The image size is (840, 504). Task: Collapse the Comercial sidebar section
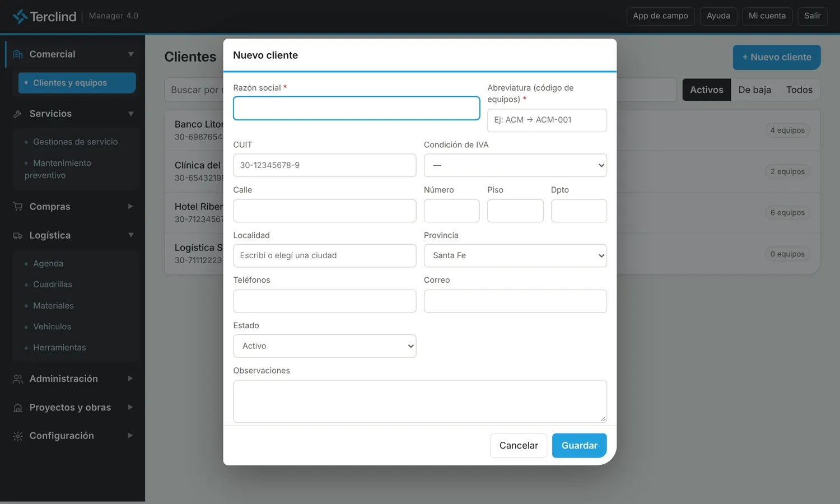coord(130,54)
